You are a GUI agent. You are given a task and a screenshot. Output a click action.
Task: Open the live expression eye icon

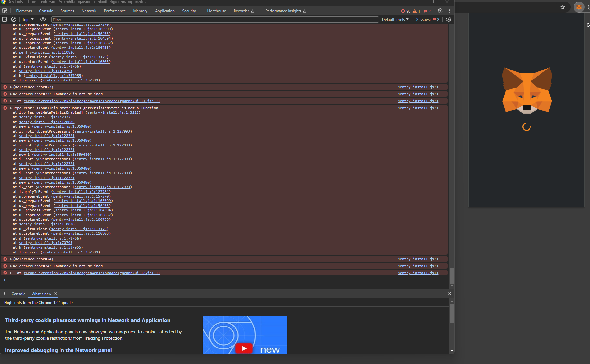43,19
